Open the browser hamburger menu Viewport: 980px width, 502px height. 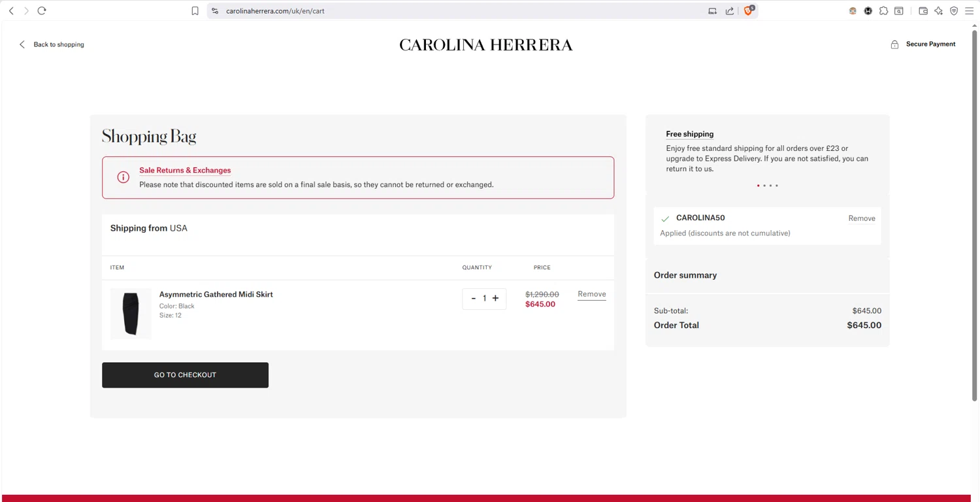(970, 10)
